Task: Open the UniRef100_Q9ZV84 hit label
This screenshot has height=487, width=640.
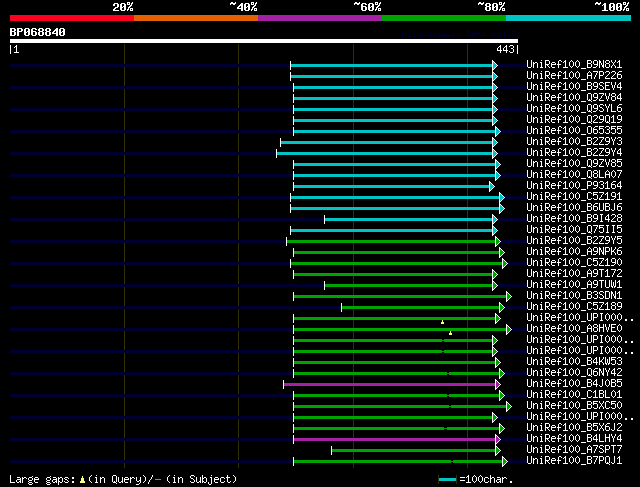Action: coord(574,97)
